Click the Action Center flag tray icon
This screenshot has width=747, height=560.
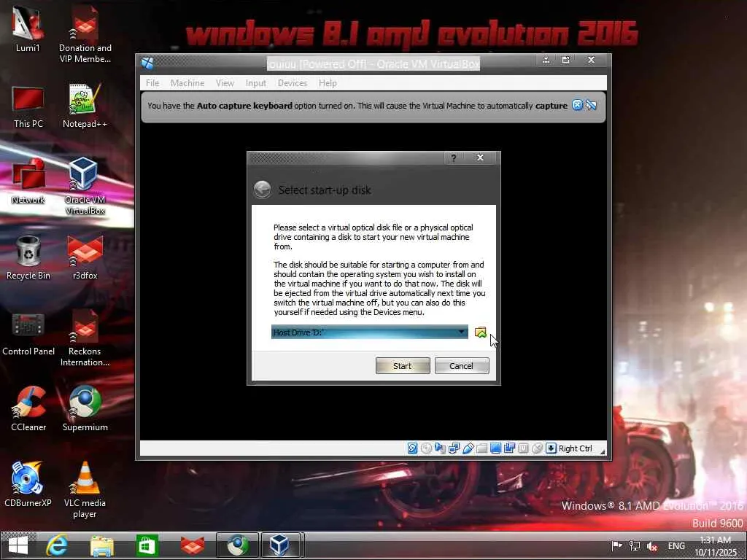[x=616, y=545]
